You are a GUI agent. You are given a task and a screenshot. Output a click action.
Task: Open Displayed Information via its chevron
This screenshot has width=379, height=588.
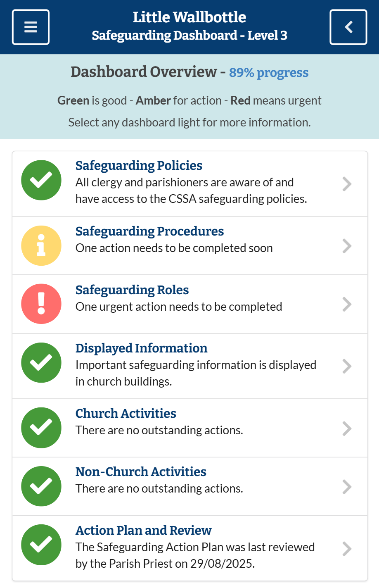347,366
